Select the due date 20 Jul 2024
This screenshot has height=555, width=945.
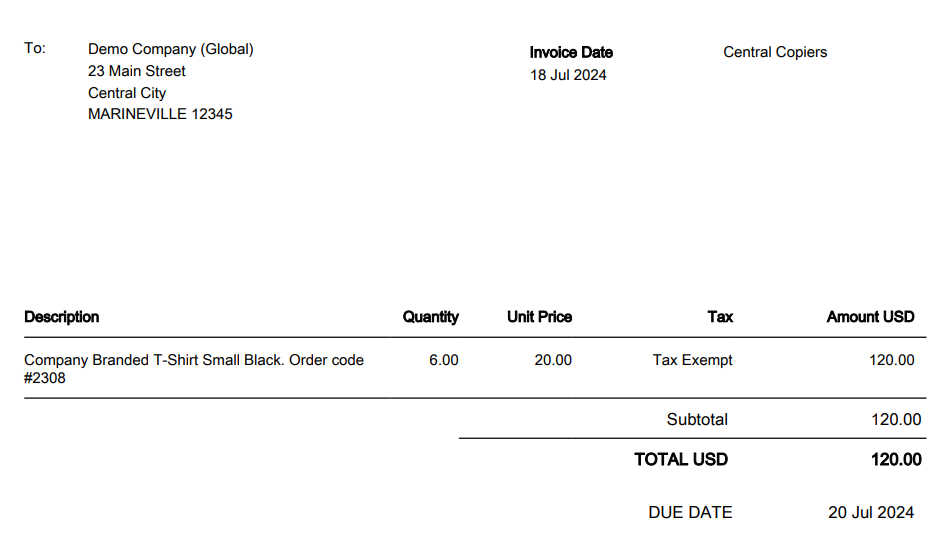pos(871,513)
